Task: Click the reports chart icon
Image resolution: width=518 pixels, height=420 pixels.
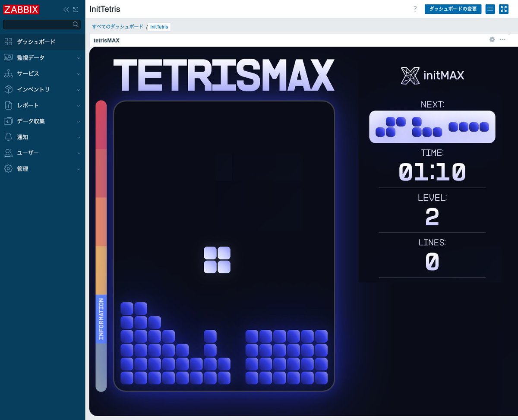Action: click(x=8, y=105)
